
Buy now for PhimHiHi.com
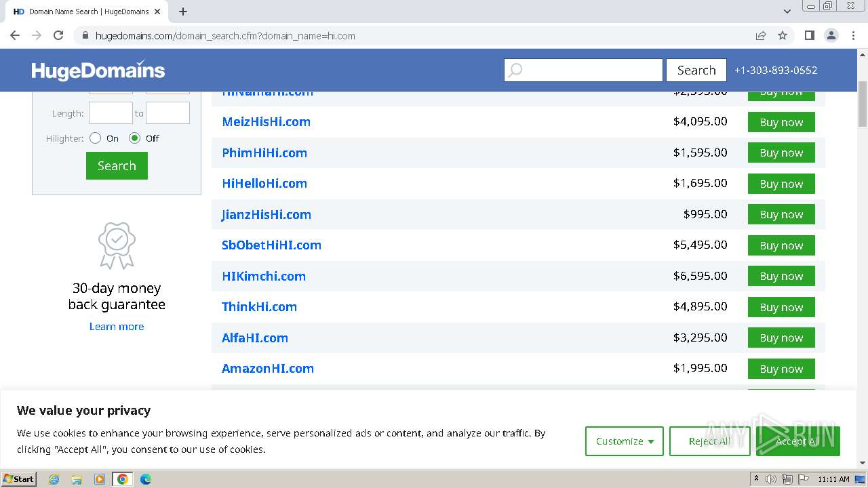point(781,152)
